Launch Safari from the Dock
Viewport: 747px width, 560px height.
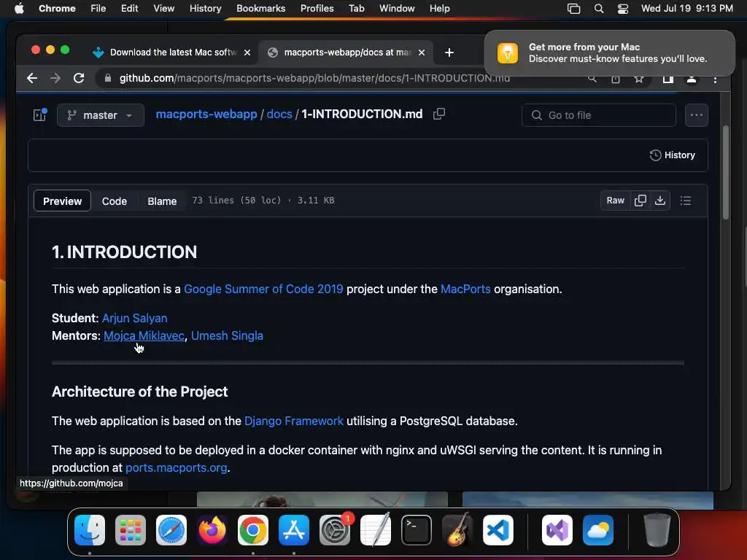tap(171, 530)
